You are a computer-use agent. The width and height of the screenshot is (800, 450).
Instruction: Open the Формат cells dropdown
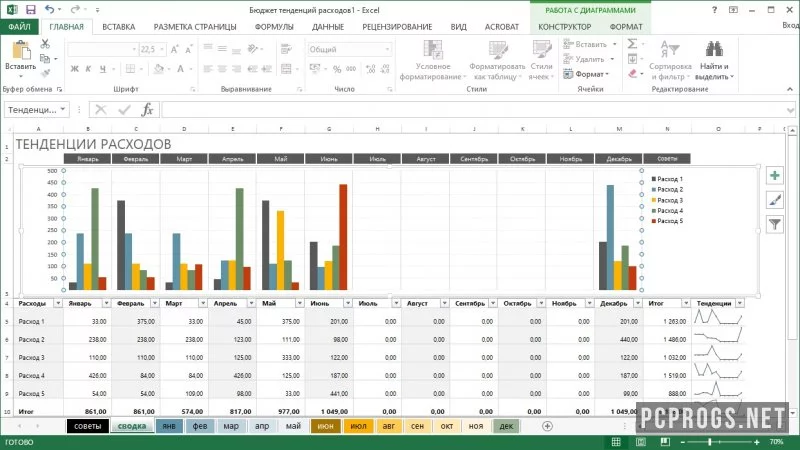[587, 74]
